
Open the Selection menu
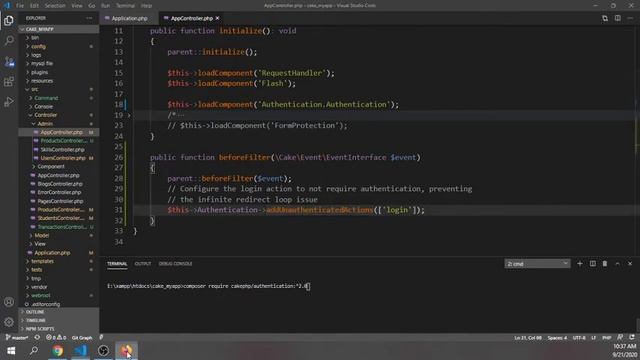click(x=55, y=6)
